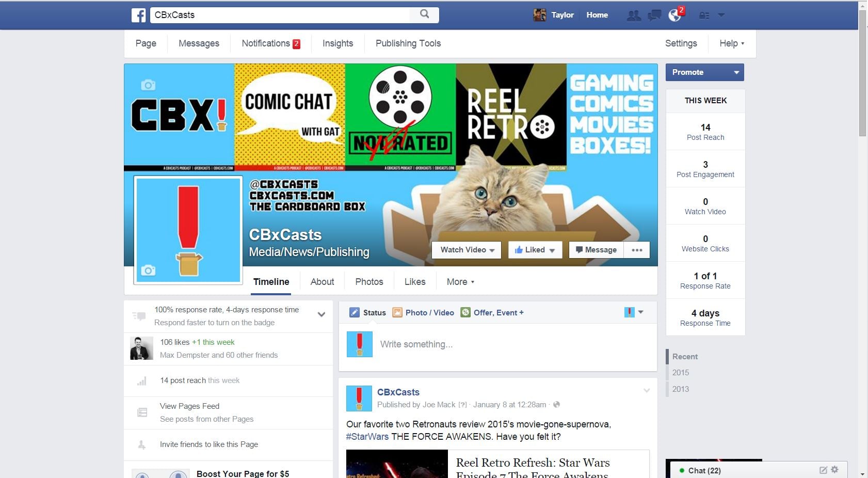Open the Chat (22) bar
Screen dimensions: 868x478
coord(759,470)
